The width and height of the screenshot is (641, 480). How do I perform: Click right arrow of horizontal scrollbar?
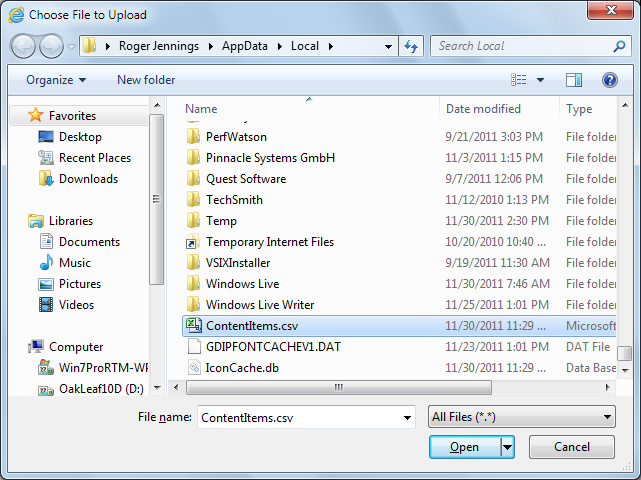[x=607, y=387]
